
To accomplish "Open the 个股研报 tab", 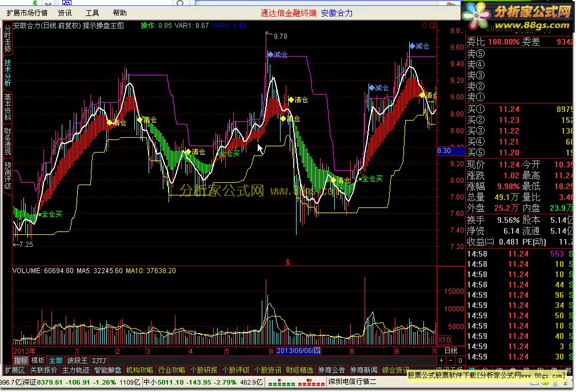I will (x=203, y=370).
